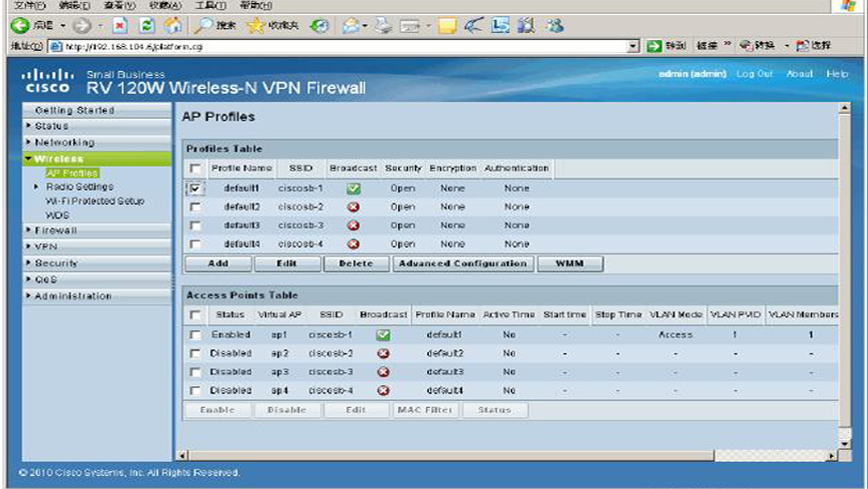Viewport: 868px width, 489px height.
Task: Click the vertical scrollbar down arrow
Action: tap(844, 443)
